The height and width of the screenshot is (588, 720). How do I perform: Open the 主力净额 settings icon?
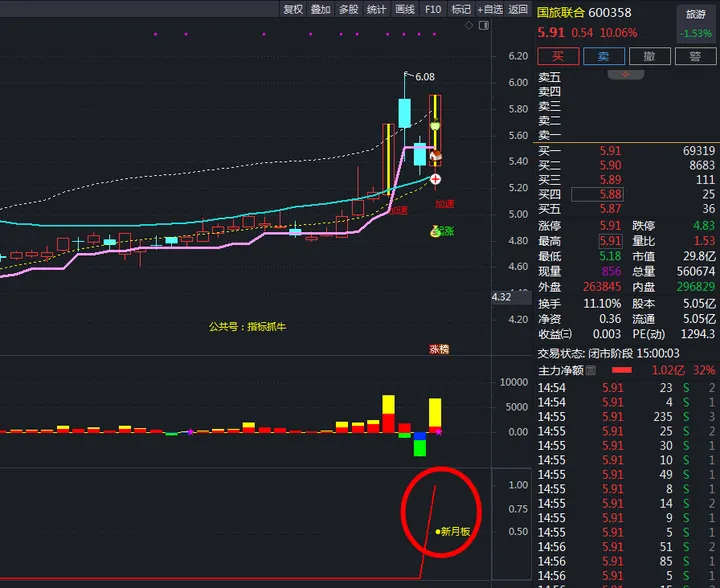click(591, 370)
